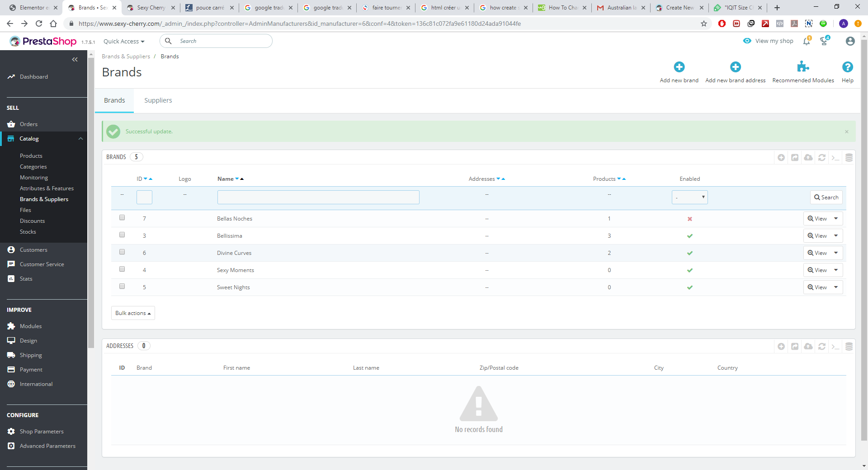Click the Search filter button
Screen dimensions: 868x470
tap(826, 197)
